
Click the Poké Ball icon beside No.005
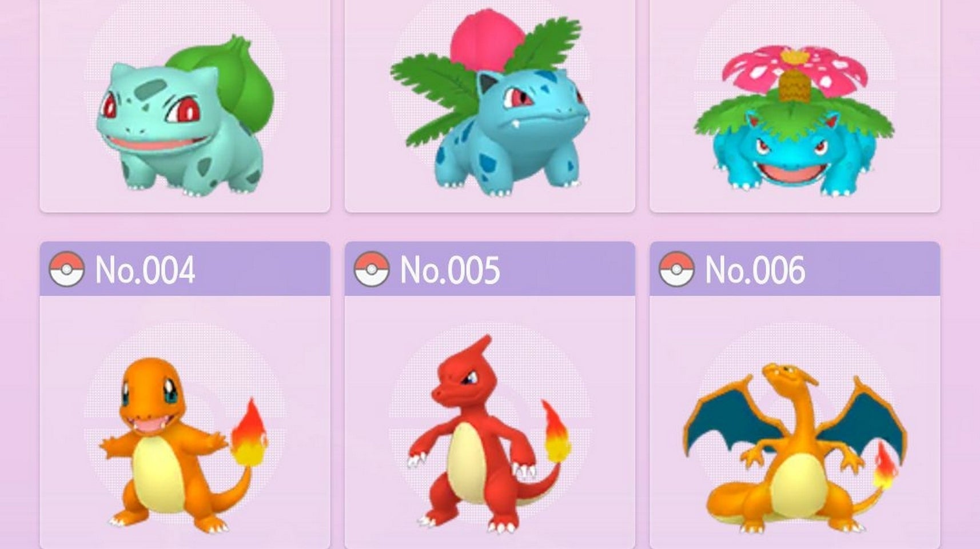point(372,269)
